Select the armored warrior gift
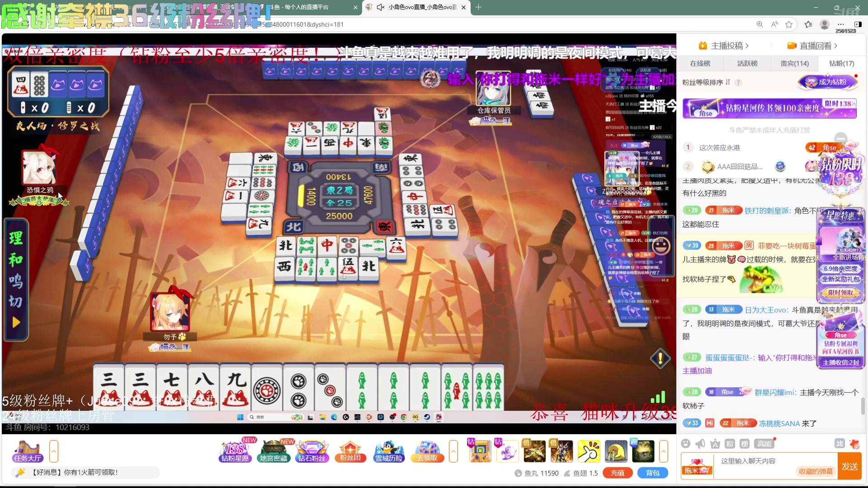Viewport: 868px width, 488px height. [x=561, y=451]
